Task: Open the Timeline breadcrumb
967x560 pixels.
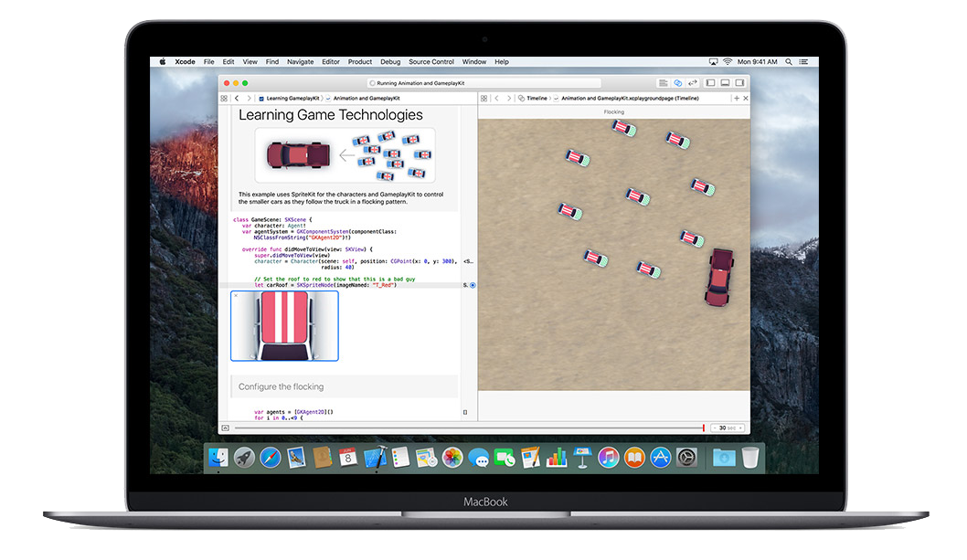Action: [x=533, y=98]
